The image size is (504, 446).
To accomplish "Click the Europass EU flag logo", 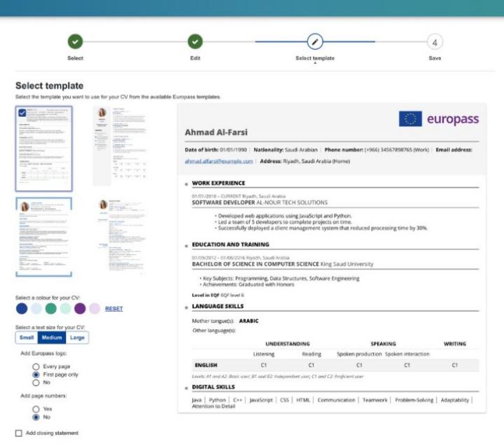I will tap(410, 118).
